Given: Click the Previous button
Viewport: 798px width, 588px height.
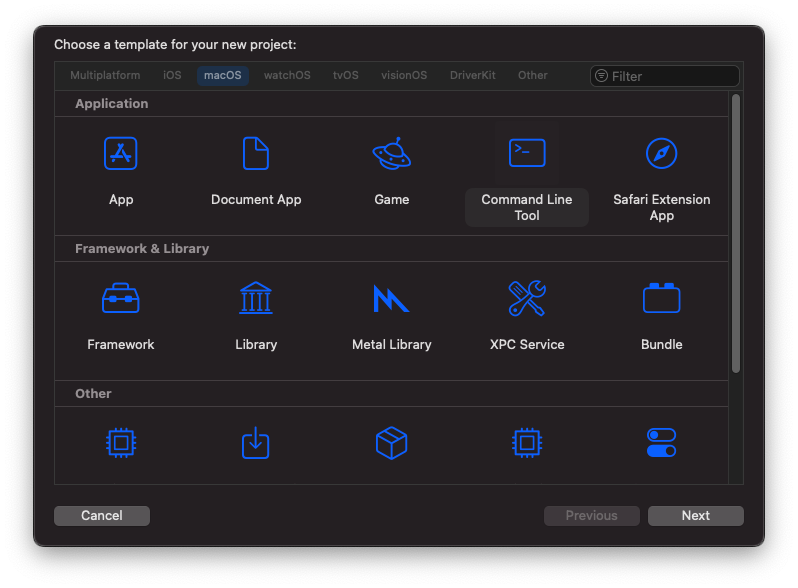Looking at the screenshot, I should click(591, 515).
